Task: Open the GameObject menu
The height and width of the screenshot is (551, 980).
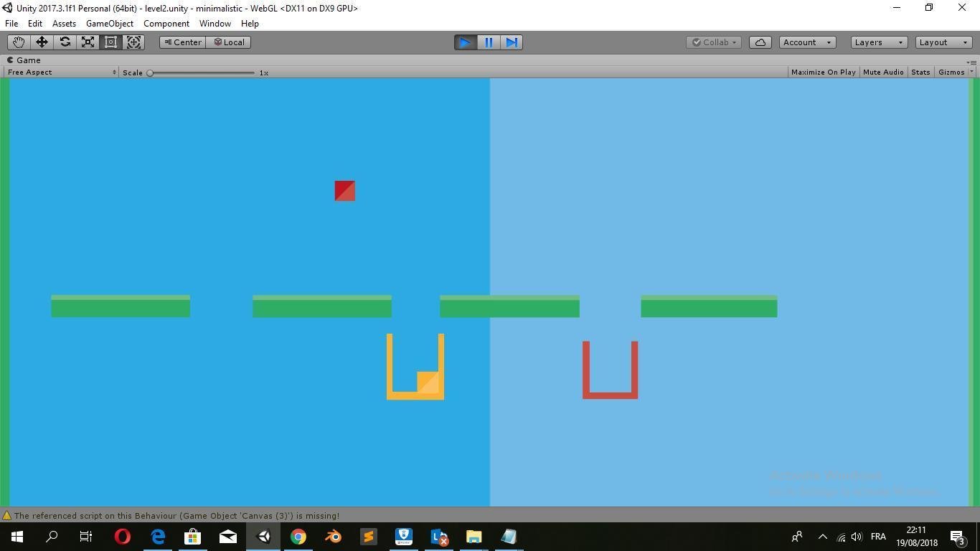Action: (109, 23)
